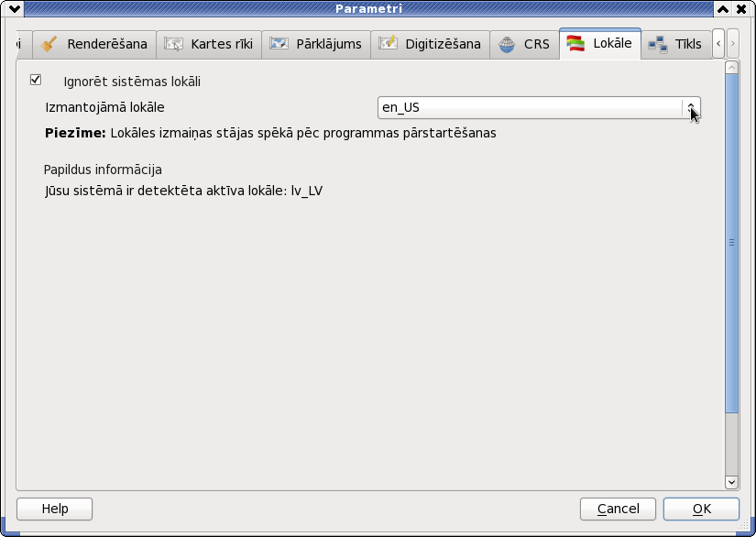Click the 'Izmantojamā lokāle' label
The image size is (756, 537).
click(x=104, y=107)
